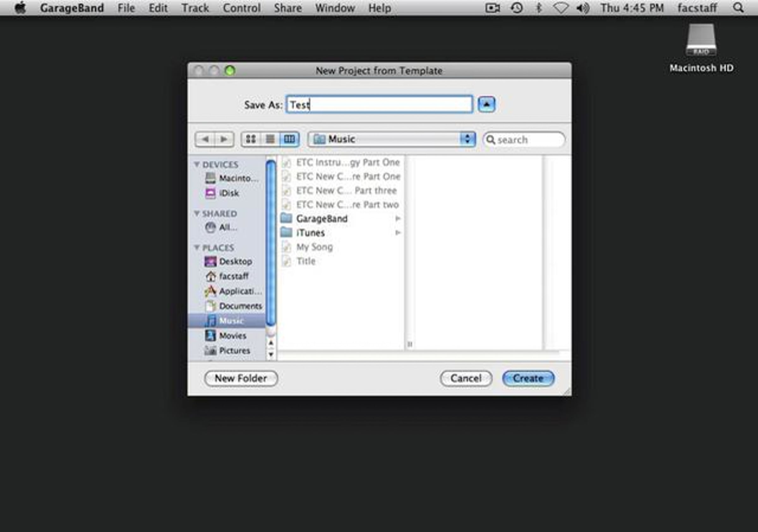Open the Spotlight search magnifier
Image resolution: width=758 pixels, height=532 pixels.
(738, 7)
